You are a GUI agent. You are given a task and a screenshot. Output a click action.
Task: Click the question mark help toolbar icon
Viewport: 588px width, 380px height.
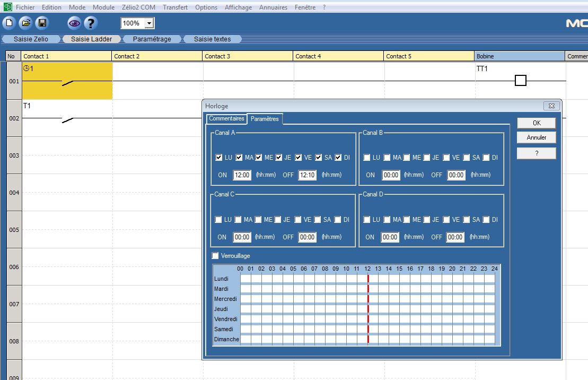91,23
